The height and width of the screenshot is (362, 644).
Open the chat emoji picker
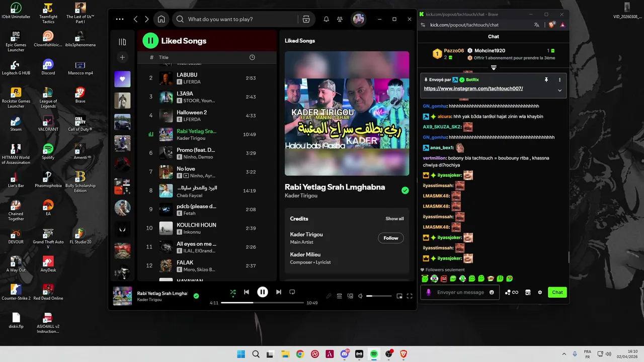492,292
